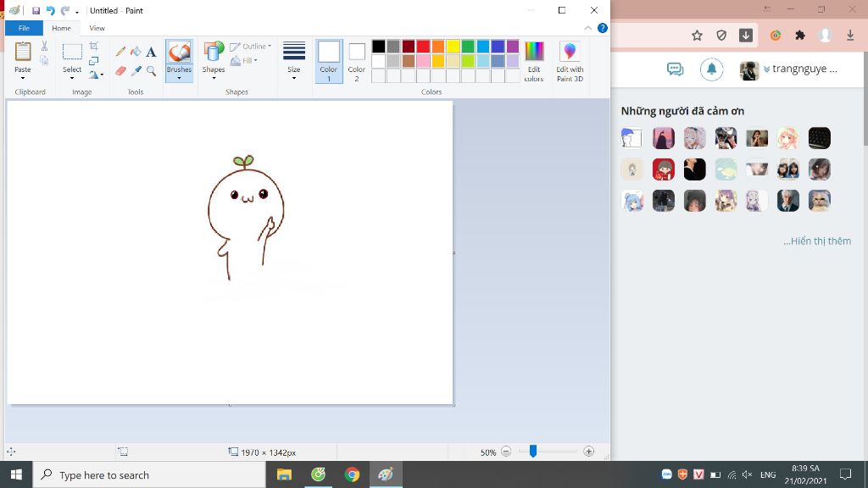Click the zoom slider handle
The width and height of the screenshot is (868, 488).
[532, 452]
